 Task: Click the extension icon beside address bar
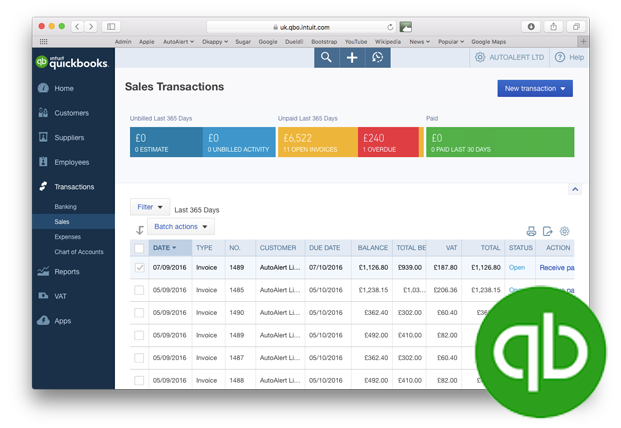pos(406,27)
